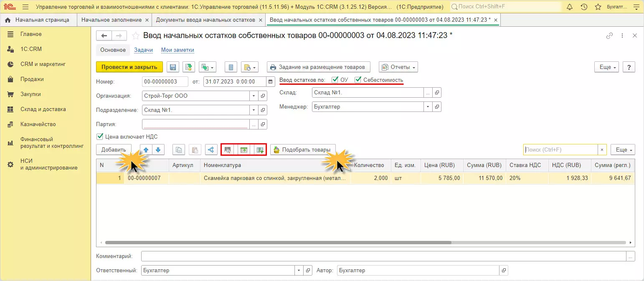Screen dimensions: 644x281
Task: Toggle the Цена включает НДС checkbox
Action: (100, 137)
